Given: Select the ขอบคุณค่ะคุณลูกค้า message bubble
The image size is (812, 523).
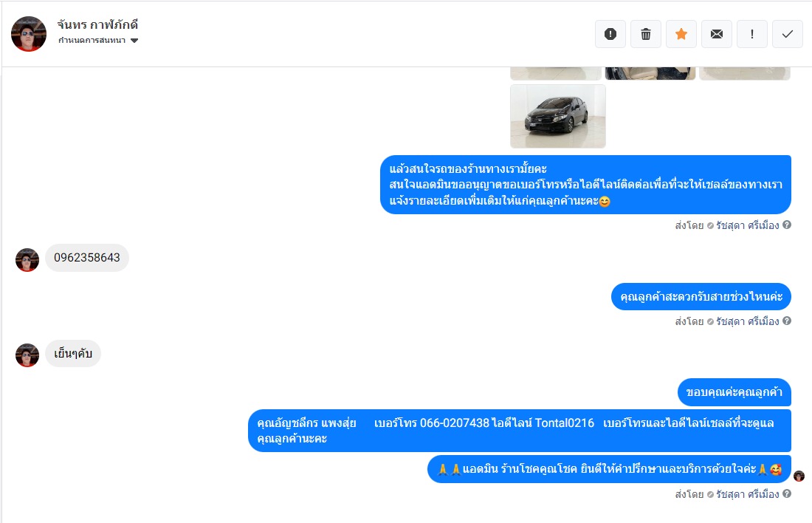Looking at the screenshot, I should (734, 392).
